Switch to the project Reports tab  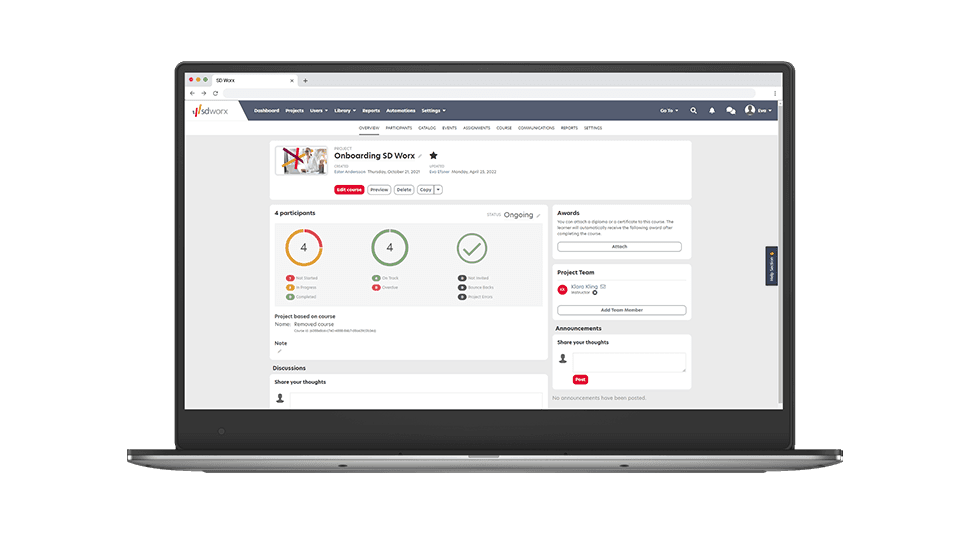coord(569,128)
